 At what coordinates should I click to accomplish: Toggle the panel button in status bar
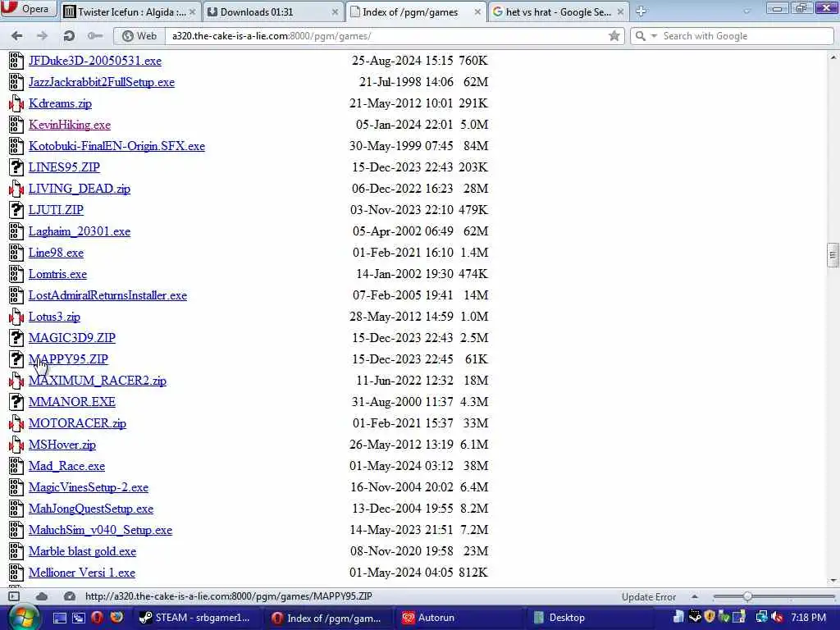tap(14, 596)
